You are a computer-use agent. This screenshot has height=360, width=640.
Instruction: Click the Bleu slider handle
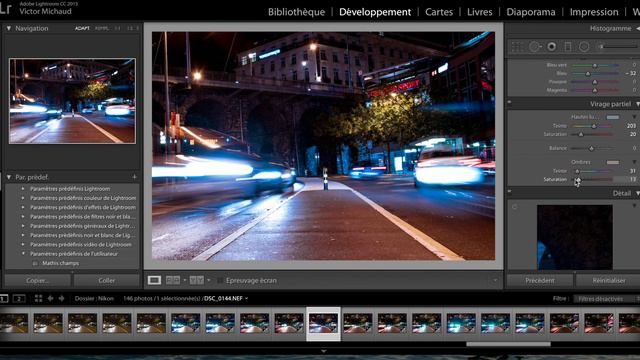point(588,73)
